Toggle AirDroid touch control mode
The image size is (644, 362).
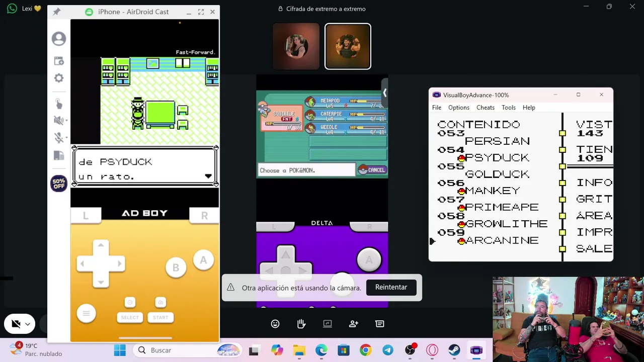(x=59, y=104)
